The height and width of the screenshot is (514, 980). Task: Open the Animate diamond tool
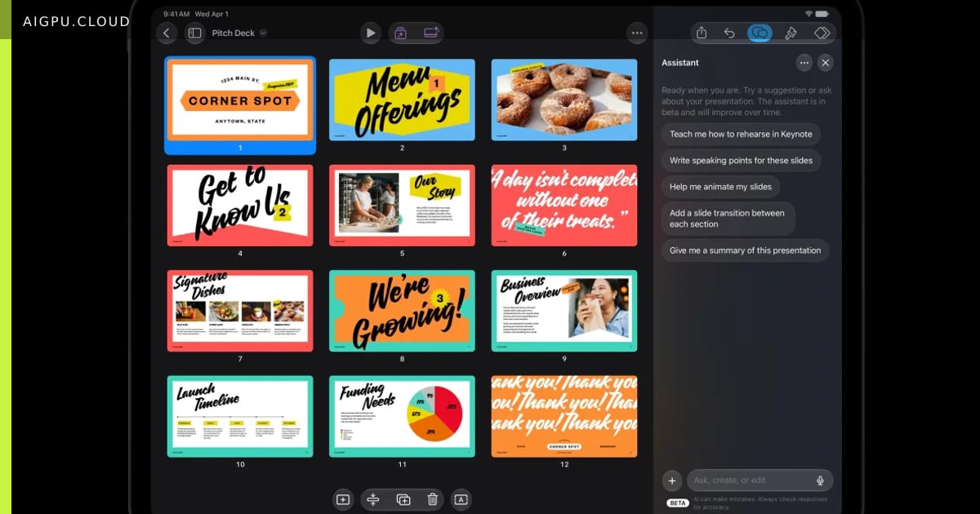pos(822,33)
